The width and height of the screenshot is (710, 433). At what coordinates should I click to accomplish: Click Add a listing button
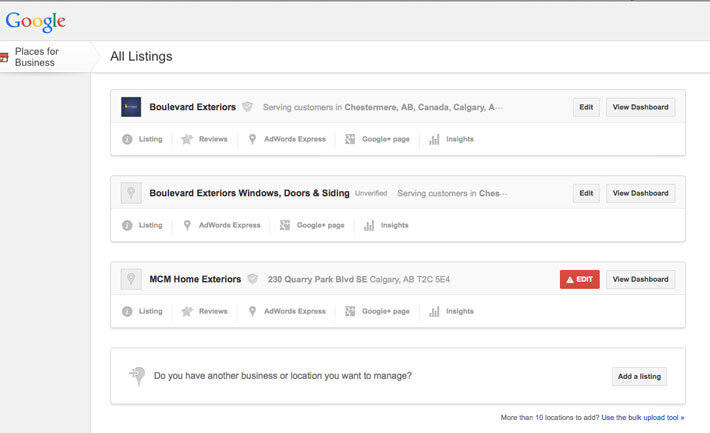639,376
